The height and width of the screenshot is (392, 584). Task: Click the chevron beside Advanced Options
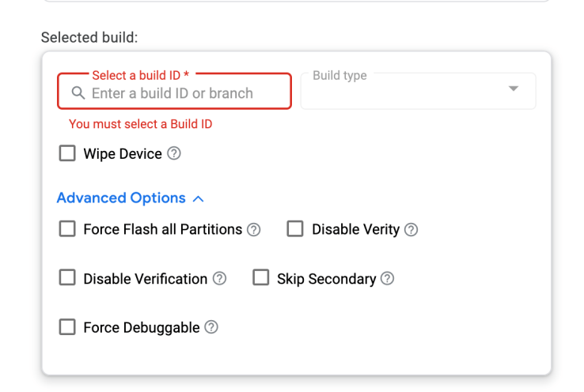point(198,199)
